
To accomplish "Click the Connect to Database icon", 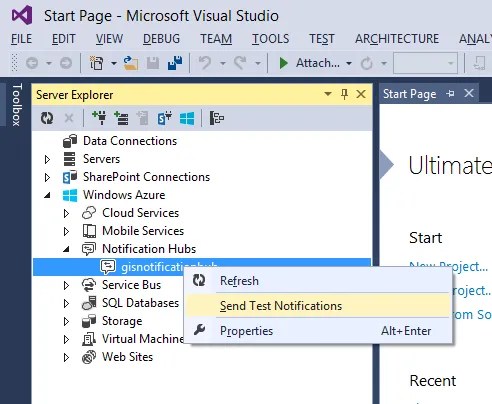I will coord(99,118).
